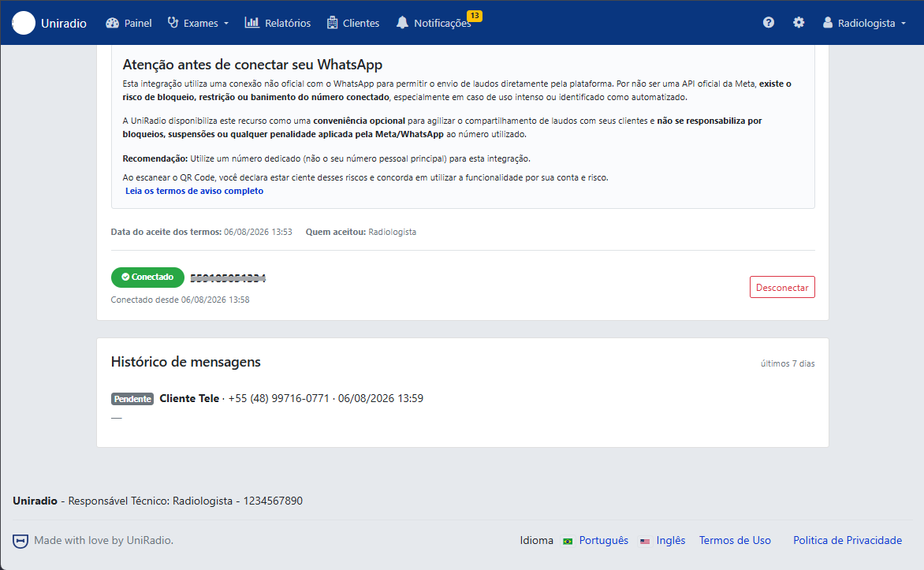Click the Recomendação paragraph text
Image resolution: width=924 pixels, height=570 pixels.
(326, 158)
